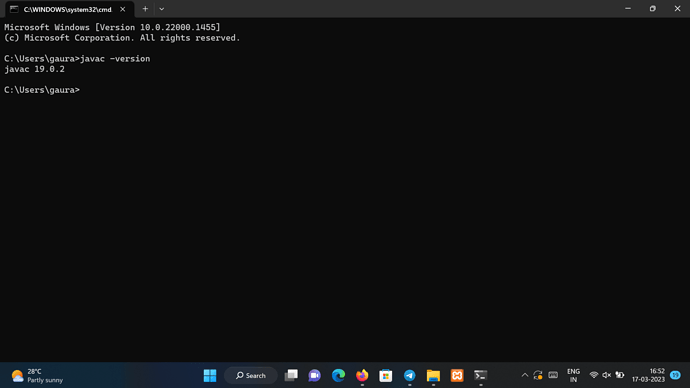Launch the Teams Chat taskbar icon
The image size is (690, 388).
point(315,375)
